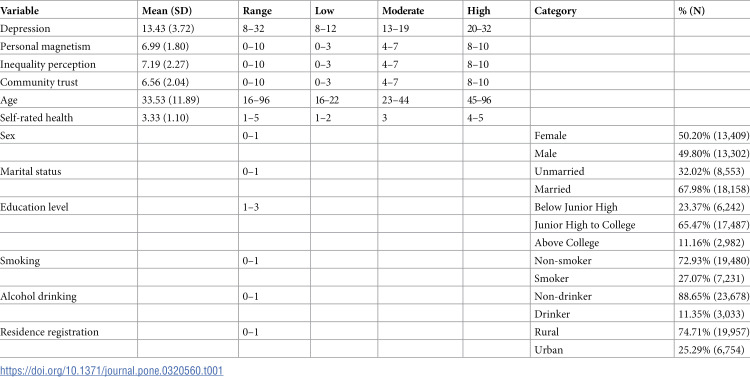Select the Self-rated health row label
The height and width of the screenshot is (377, 750).
(36, 118)
